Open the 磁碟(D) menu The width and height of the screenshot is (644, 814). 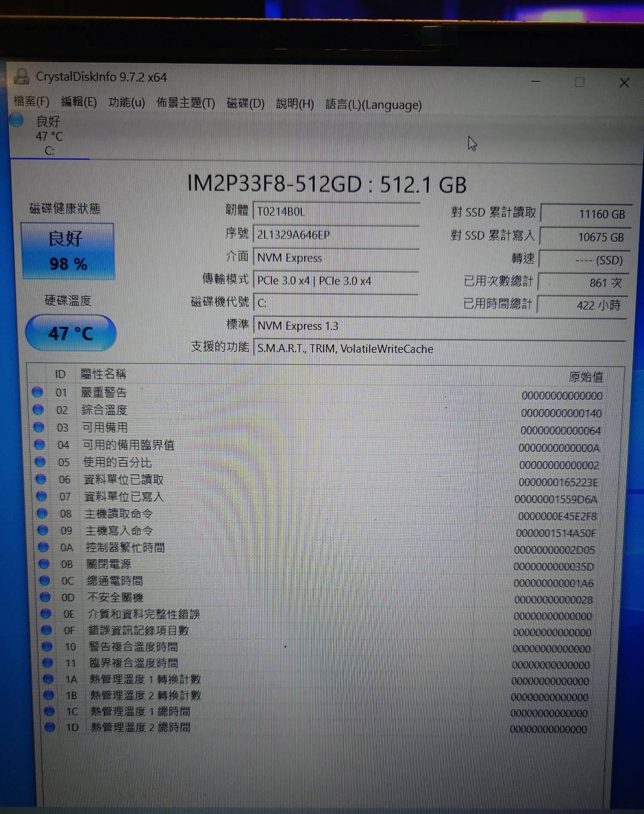coord(245,103)
